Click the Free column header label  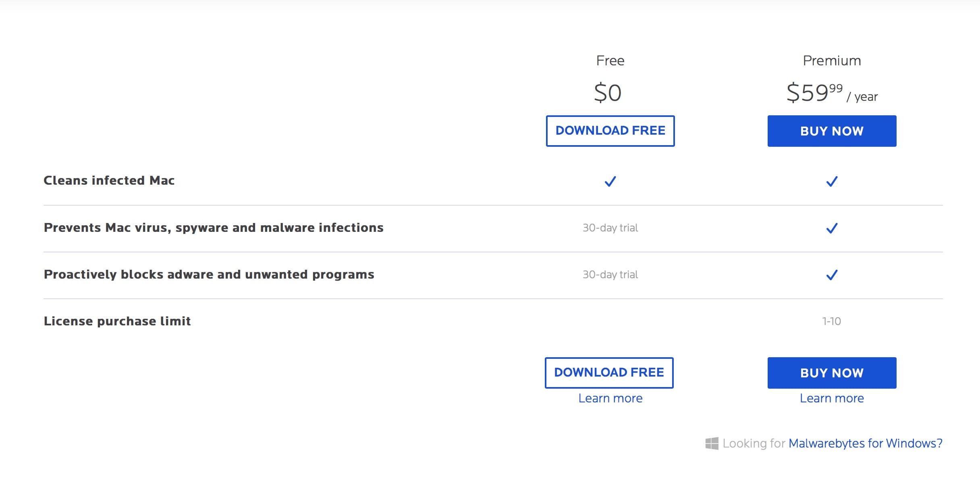click(610, 60)
